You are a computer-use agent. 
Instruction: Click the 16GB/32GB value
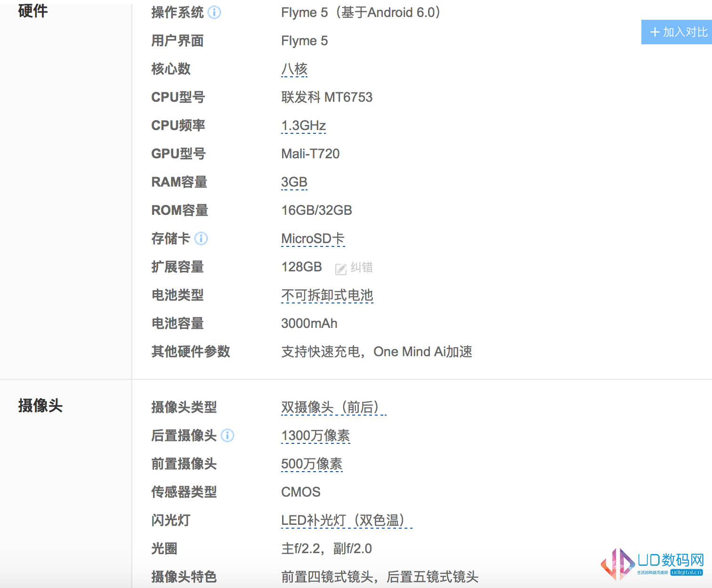coord(317,210)
